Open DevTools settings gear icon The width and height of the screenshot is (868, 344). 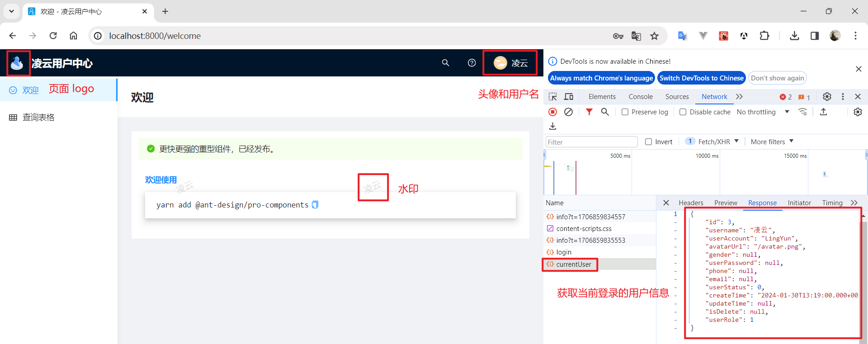click(827, 97)
